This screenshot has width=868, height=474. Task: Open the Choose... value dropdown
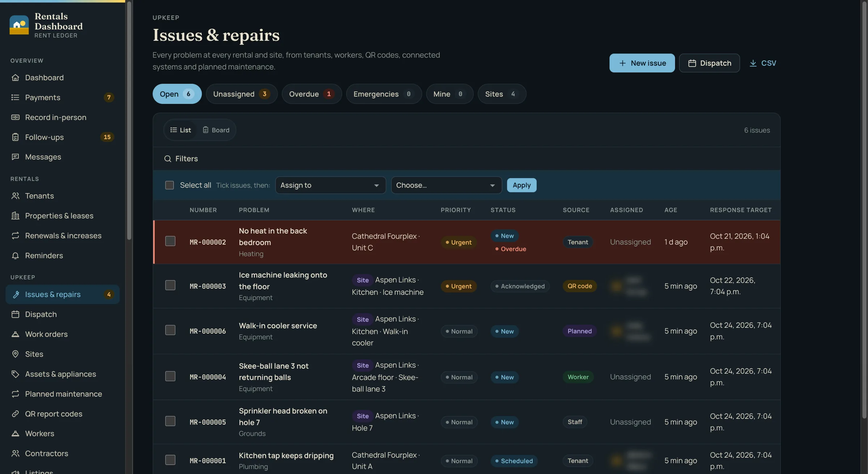click(x=446, y=185)
